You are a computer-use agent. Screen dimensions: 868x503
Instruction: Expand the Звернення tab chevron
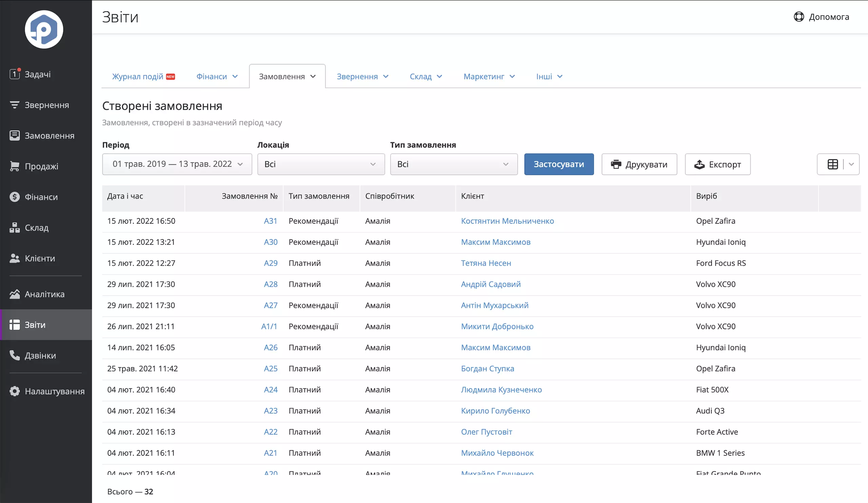point(386,76)
